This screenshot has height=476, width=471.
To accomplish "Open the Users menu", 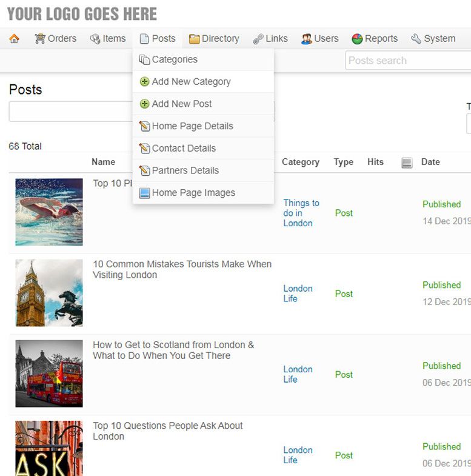I will click(x=319, y=39).
